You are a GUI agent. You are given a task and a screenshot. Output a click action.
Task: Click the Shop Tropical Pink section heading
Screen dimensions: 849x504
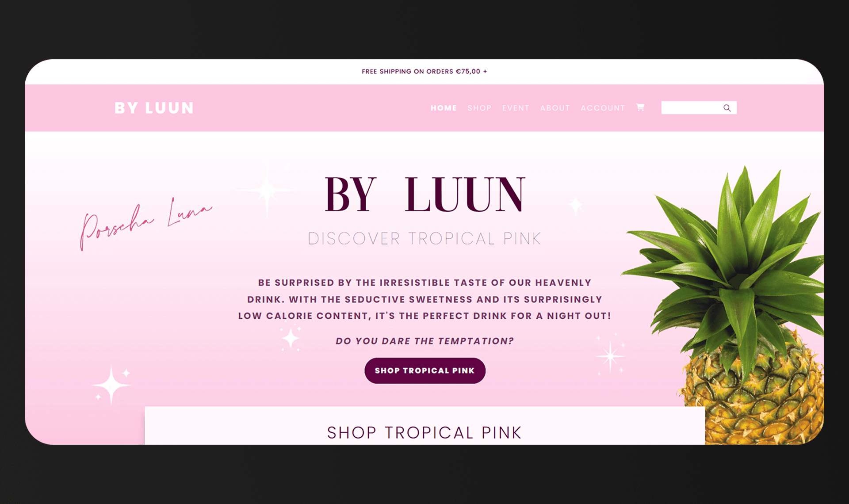pyautogui.click(x=424, y=432)
